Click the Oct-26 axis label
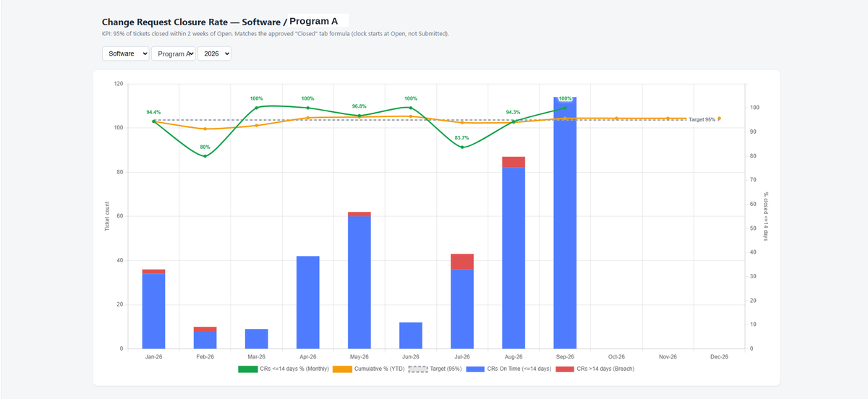The height and width of the screenshot is (399, 868). click(616, 357)
